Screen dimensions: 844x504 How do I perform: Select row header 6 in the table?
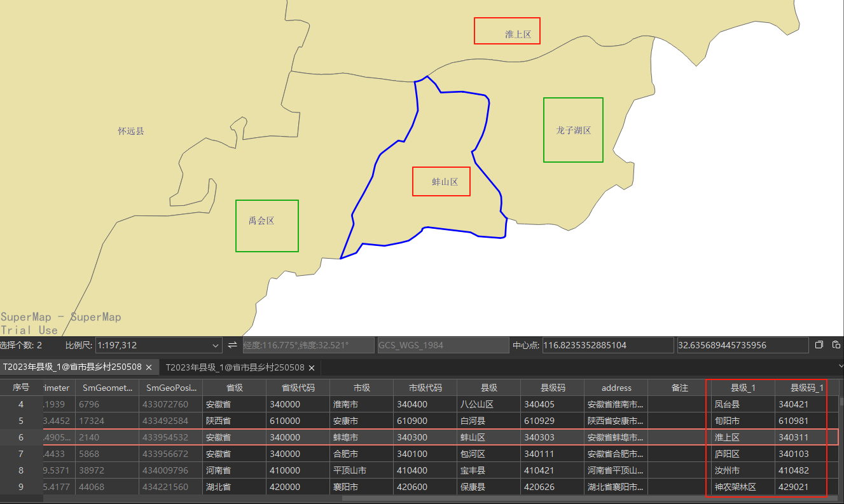[x=21, y=437]
